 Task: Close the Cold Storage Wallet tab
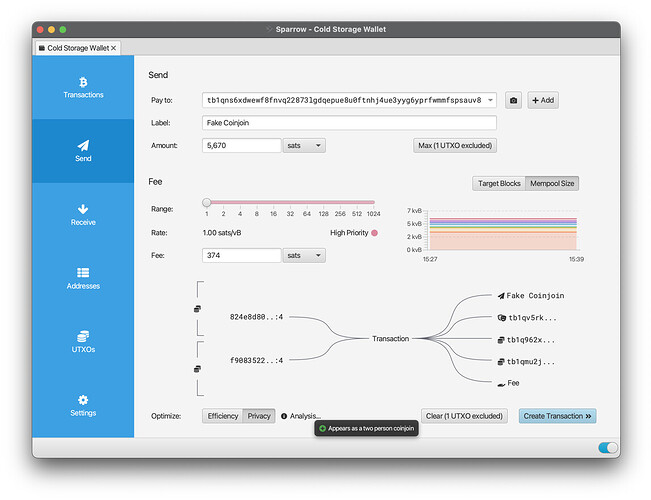pos(113,48)
